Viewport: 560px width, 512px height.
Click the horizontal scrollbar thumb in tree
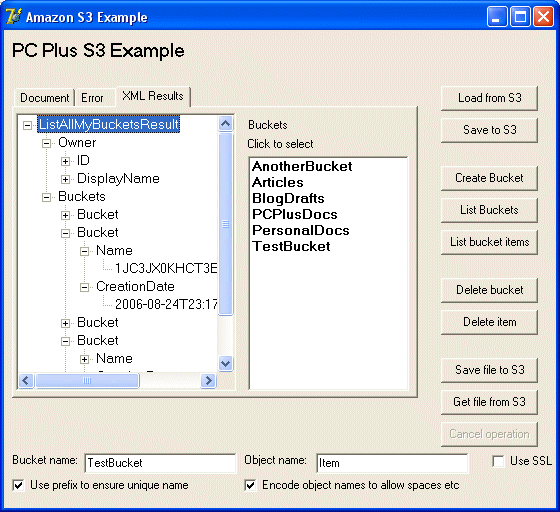(87, 381)
